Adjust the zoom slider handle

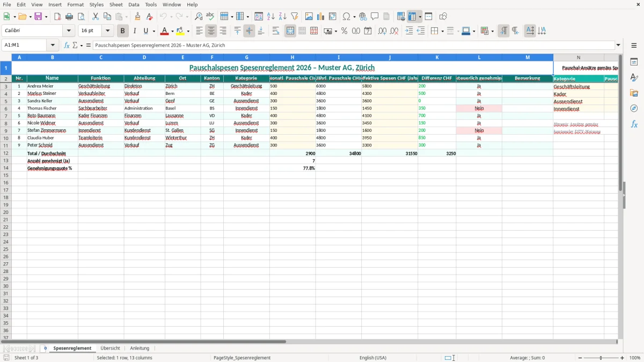601,358
